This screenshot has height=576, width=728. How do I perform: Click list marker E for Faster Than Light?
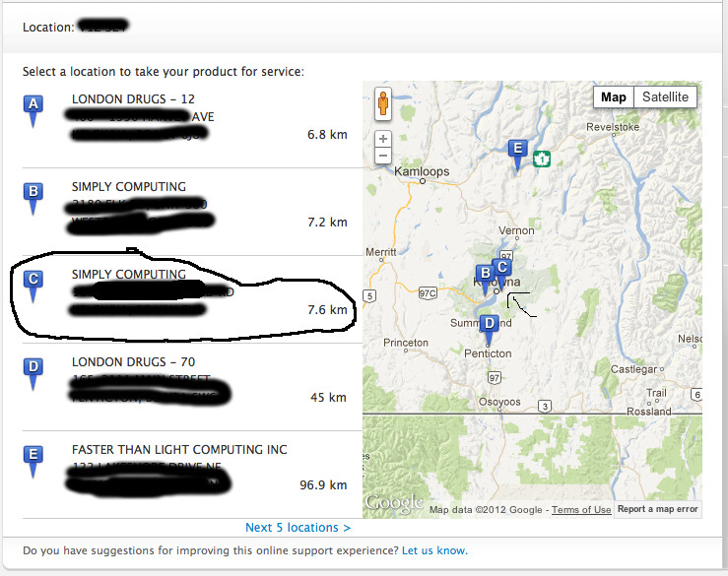[x=33, y=462]
